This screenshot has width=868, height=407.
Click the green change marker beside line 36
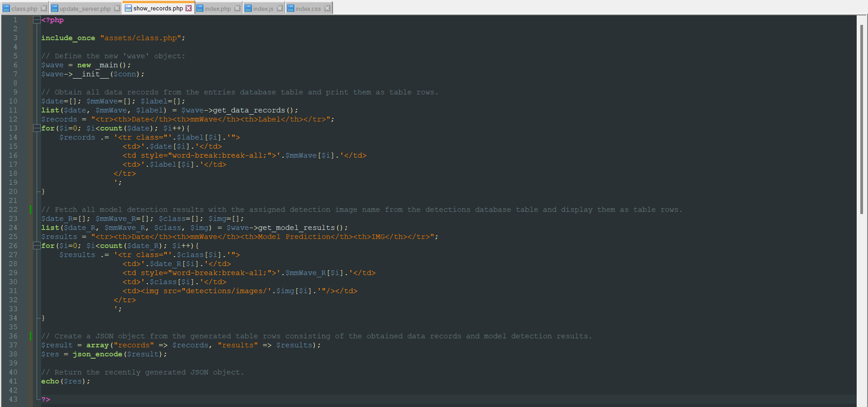click(30, 336)
